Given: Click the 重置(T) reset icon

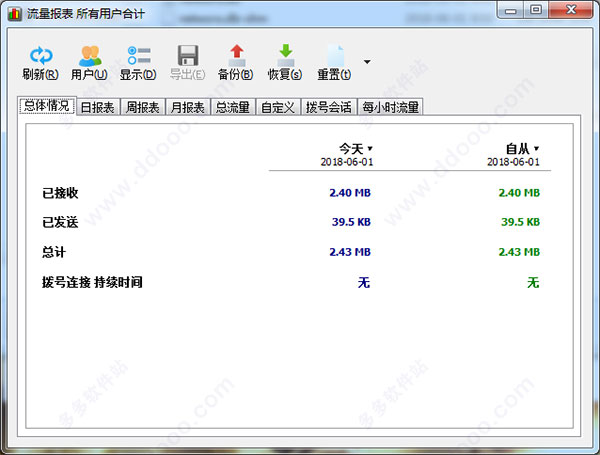Looking at the screenshot, I should (x=334, y=55).
